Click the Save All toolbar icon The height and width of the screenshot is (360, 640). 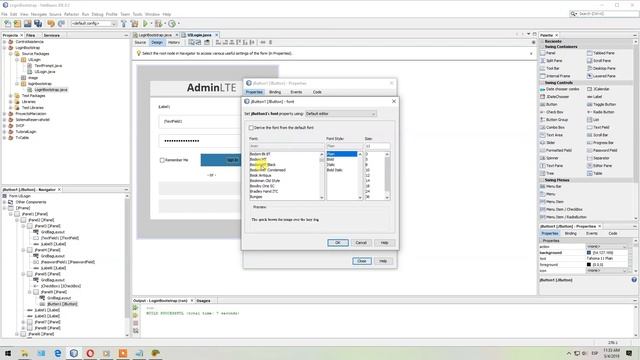pos(38,24)
